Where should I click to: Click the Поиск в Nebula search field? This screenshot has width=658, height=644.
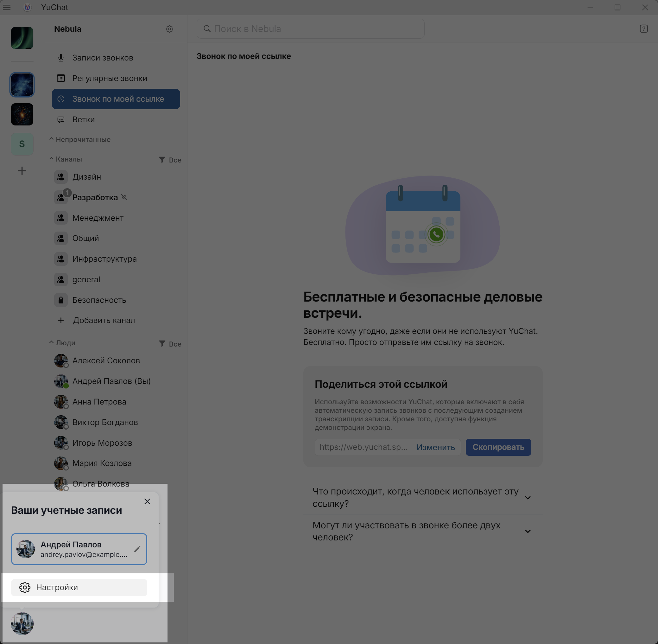click(x=310, y=29)
